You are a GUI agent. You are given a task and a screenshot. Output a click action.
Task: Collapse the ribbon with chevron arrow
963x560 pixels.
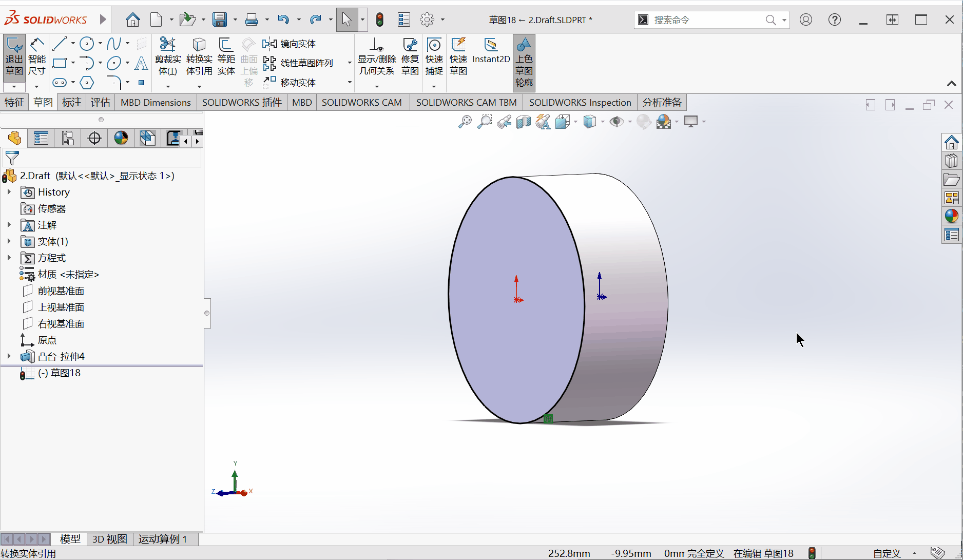click(951, 83)
